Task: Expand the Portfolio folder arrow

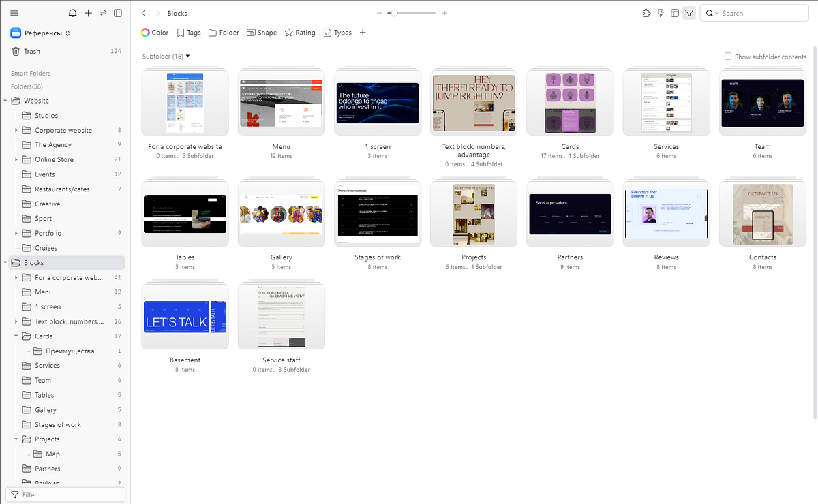Action: pos(17,233)
